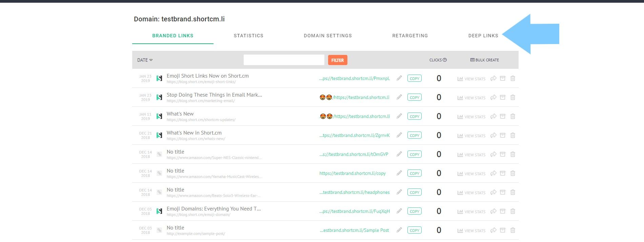Edit the What's New in Short.cm link
Viewport: 644px width, 242px height.
(x=399, y=135)
